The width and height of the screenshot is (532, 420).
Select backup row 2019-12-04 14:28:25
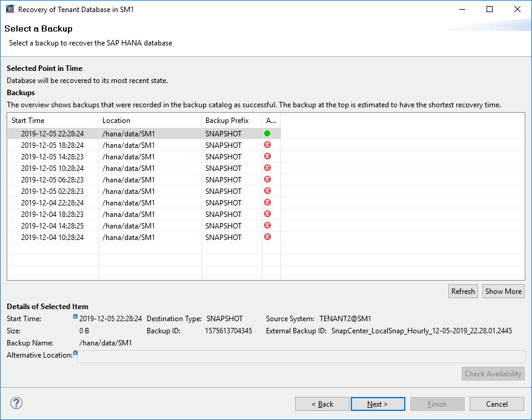click(x=144, y=226)
